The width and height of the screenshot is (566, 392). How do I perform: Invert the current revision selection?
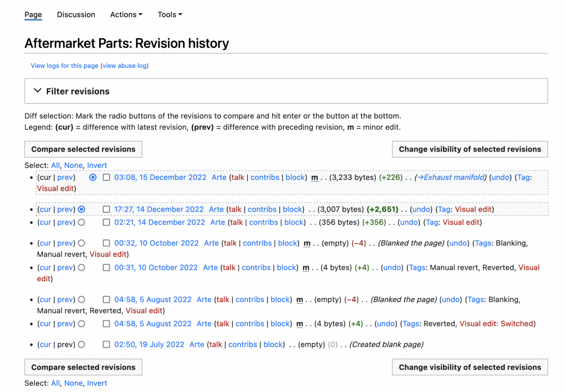pyautogui.click(x=97, y=165)
